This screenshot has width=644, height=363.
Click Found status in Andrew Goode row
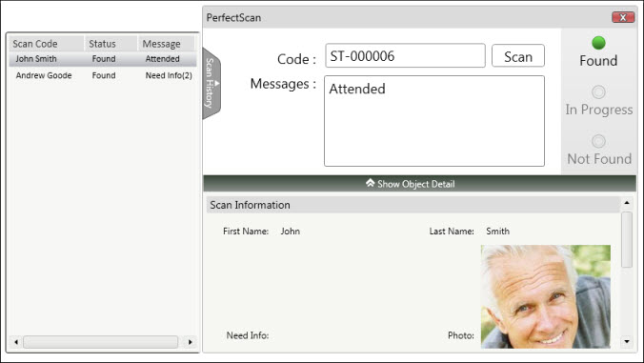point(104,75)
